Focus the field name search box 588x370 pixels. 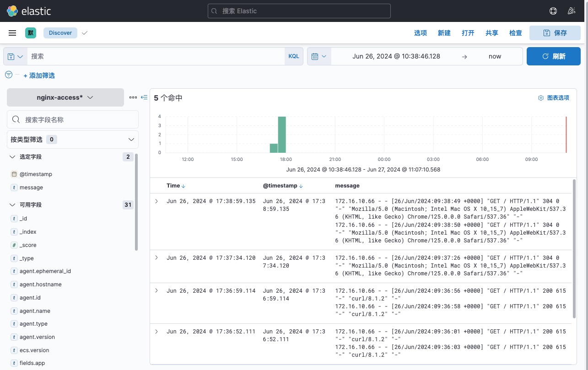click(x=73, y=119)
